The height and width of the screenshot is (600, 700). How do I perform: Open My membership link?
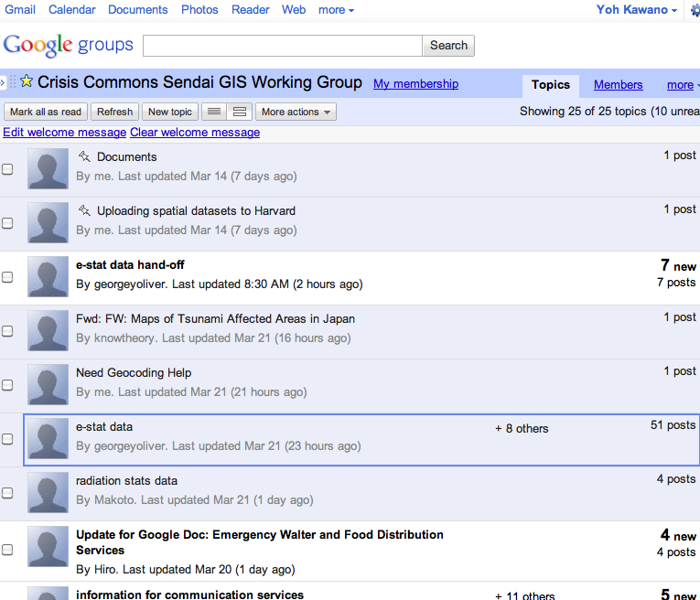click(415, 84)
